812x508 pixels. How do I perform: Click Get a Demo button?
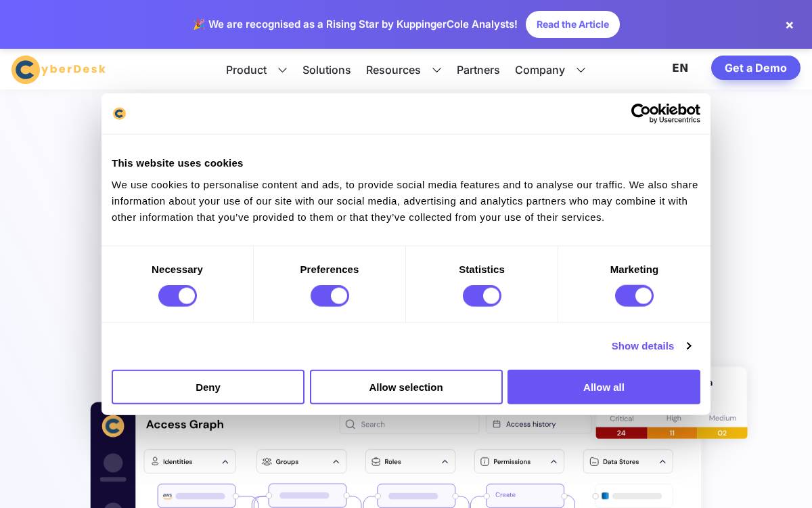point(755,68)
